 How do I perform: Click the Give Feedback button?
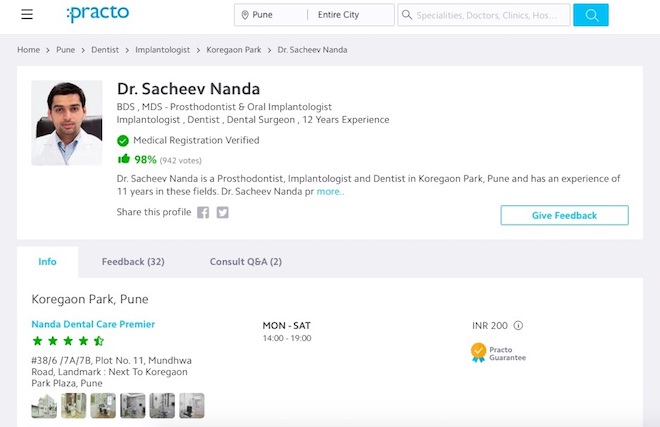[564, 215]
